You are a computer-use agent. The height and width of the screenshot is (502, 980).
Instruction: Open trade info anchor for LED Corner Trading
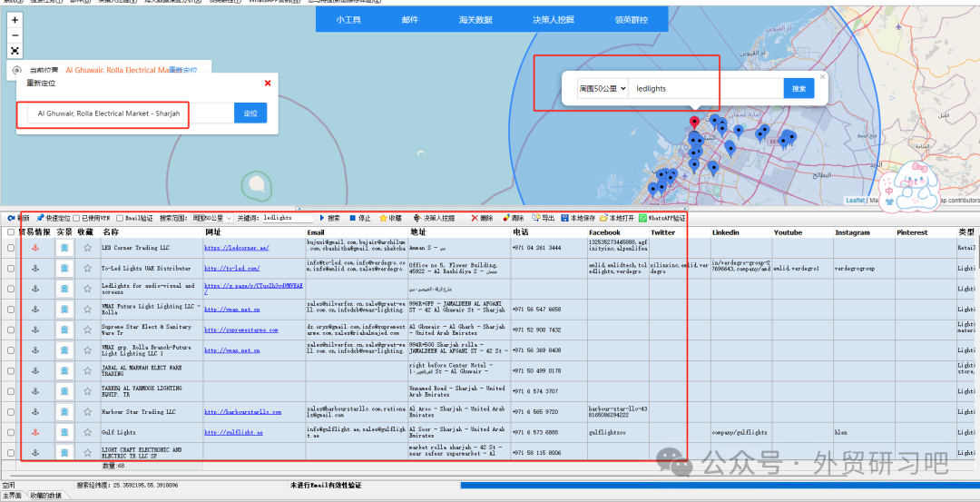(x=35, y=248)
